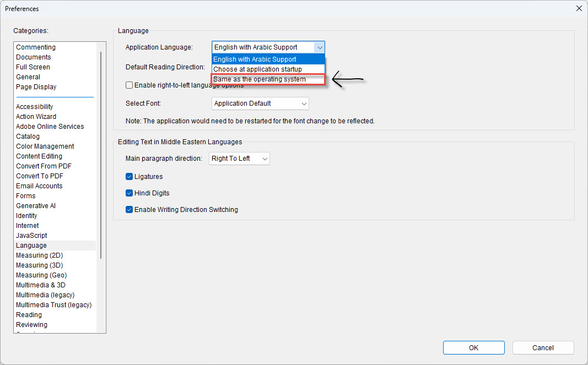Select Convert From PDF category
Image resolution: width=588 pixels, height=365 pixels.
click(x=44, y=166)
